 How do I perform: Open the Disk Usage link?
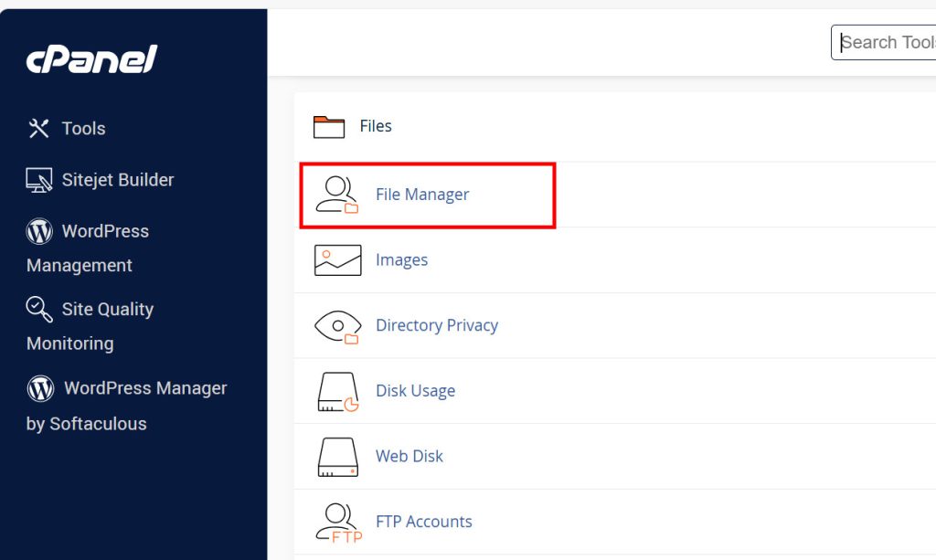[x=416, y=391]
